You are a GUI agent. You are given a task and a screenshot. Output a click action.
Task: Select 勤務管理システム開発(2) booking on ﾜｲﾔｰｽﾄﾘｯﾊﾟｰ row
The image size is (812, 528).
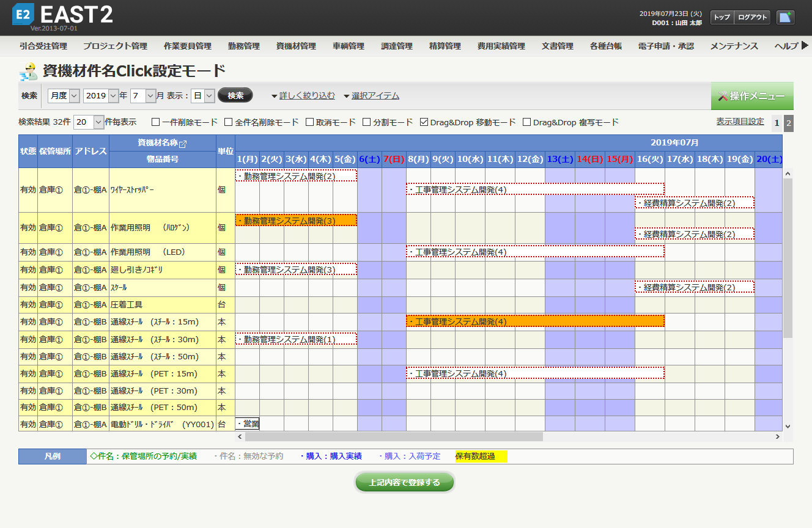296,175
